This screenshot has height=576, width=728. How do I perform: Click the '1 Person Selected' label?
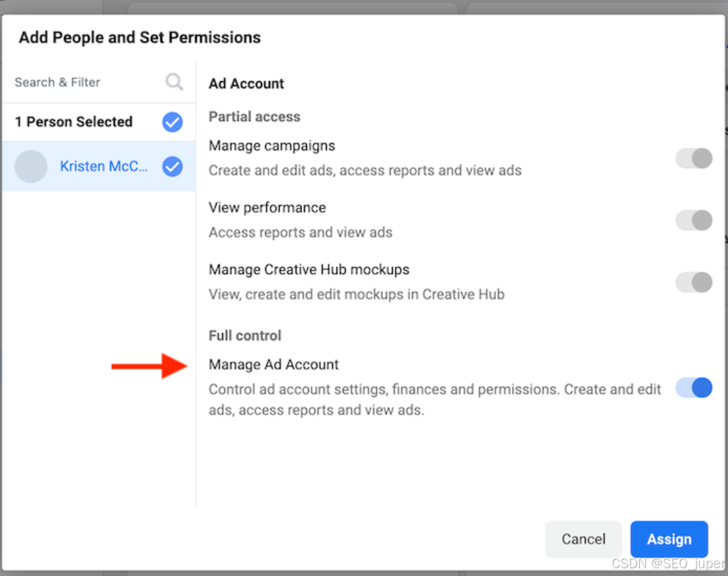(x=74, y=122)
